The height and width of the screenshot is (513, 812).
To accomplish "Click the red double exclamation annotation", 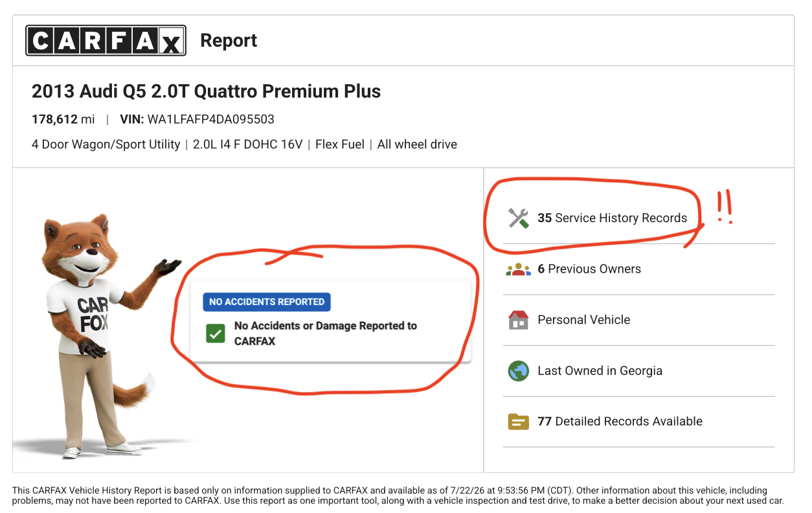I will 725,208.
